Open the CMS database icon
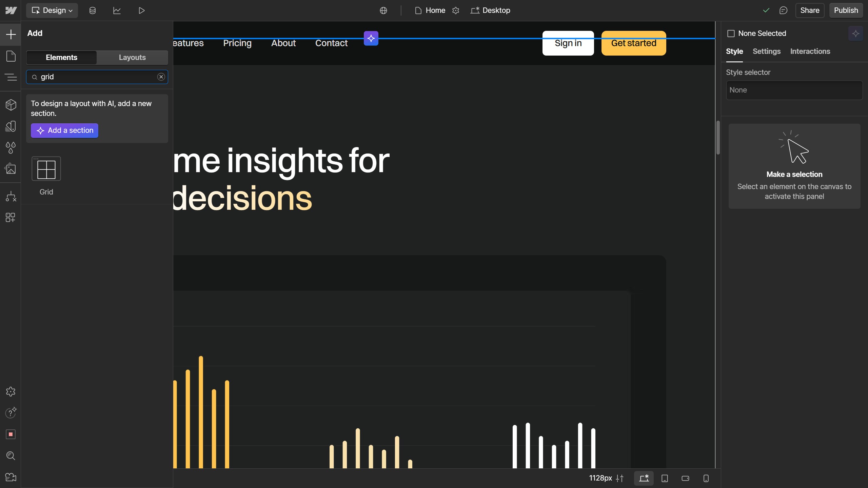The width and height of the screenshot is (868, 488). [x=92, y=11]
